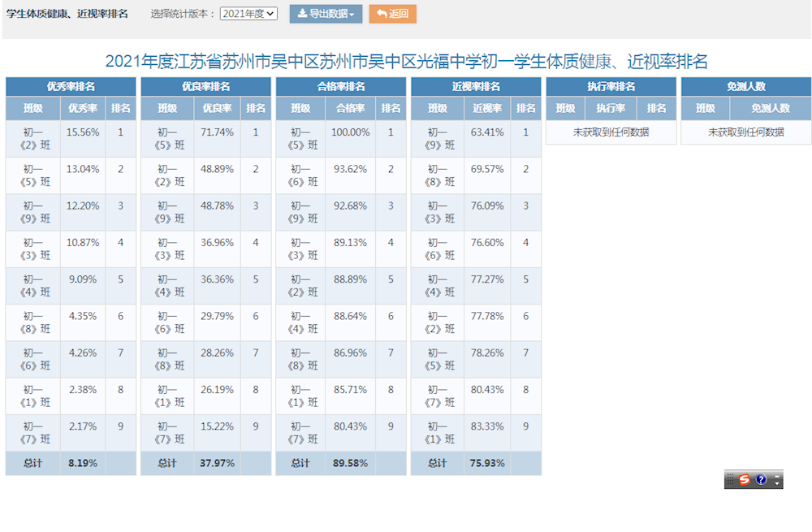Click the '优良率排名' table title
The width and height of the screenshot is (812, 532).
point(206,87)
